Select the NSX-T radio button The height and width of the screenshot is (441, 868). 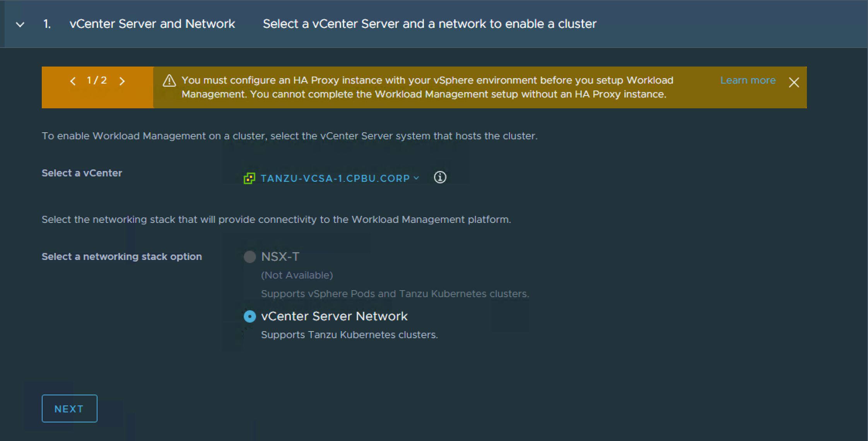(250, 257)
